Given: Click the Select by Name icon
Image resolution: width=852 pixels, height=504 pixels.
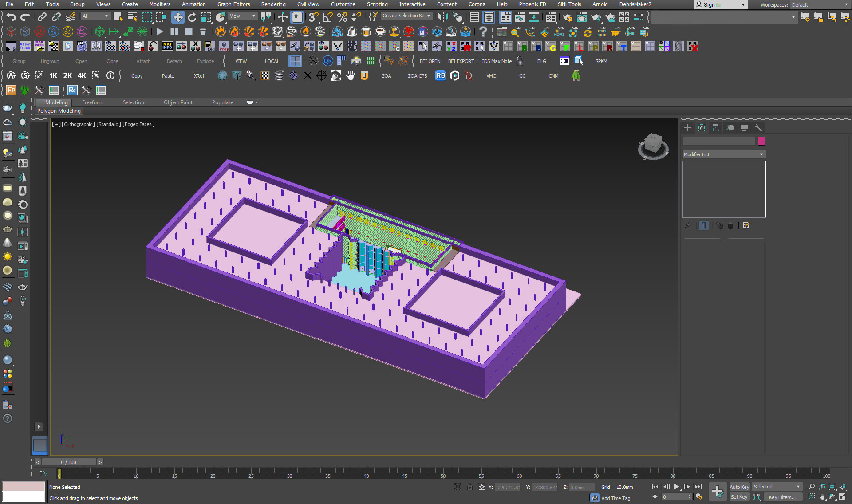Looking at the screenshot, I should click(x=132, y=17).
